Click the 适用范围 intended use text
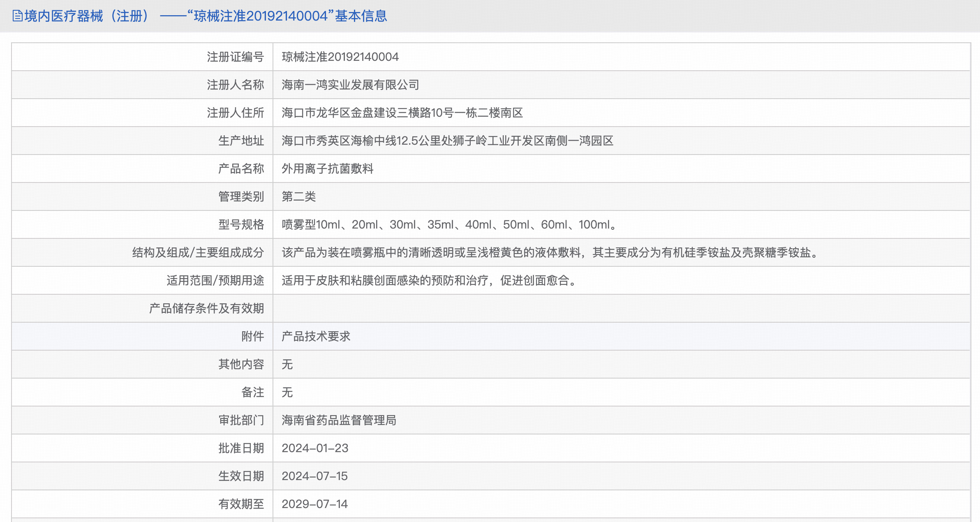 coord(429,280)
